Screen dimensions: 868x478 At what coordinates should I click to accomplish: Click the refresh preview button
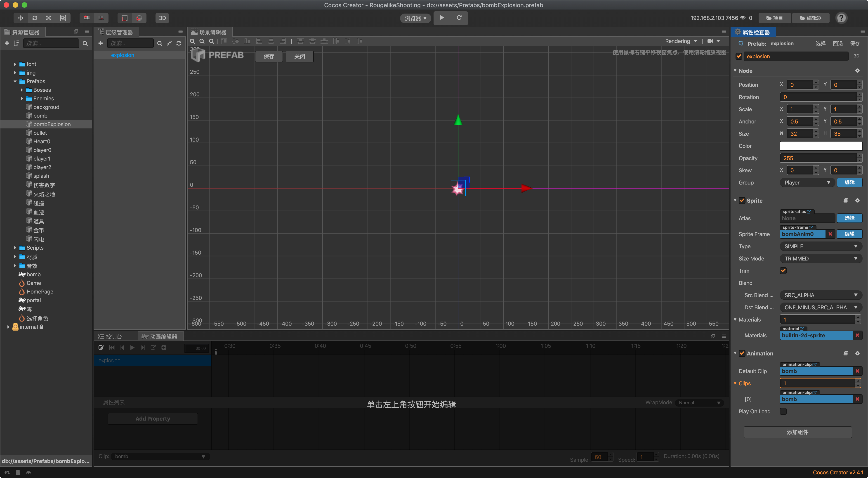pyautogui.click(x=459, y=18)
